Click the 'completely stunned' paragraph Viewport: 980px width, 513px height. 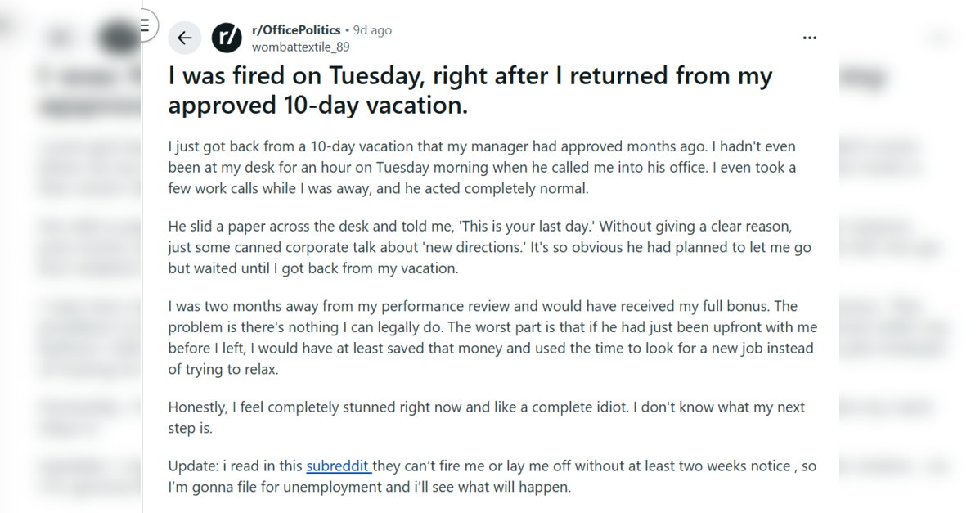click(x=486, y=416)
